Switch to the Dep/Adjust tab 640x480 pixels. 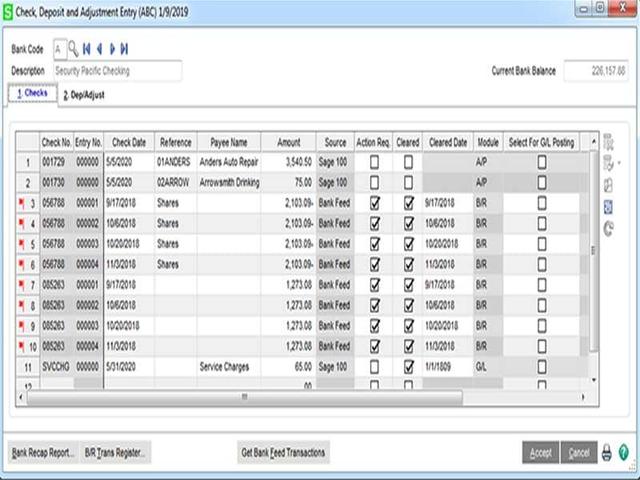coord(83,95)
